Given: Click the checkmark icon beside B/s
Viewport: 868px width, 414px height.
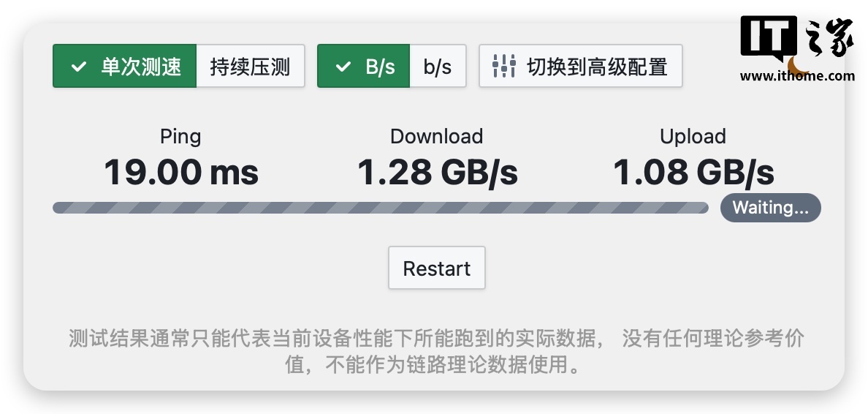Looking at the screenshot, I should [x=343, y=67].
